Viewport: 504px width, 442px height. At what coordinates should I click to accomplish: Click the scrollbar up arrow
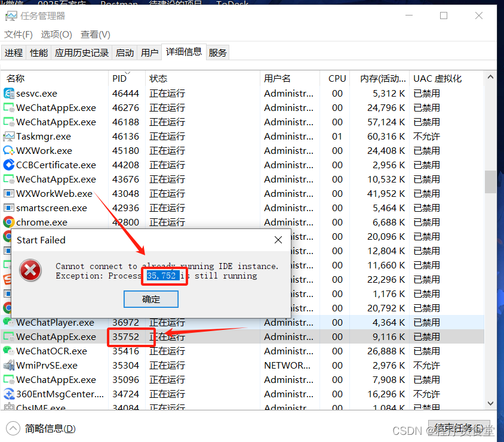coord(490,77)
